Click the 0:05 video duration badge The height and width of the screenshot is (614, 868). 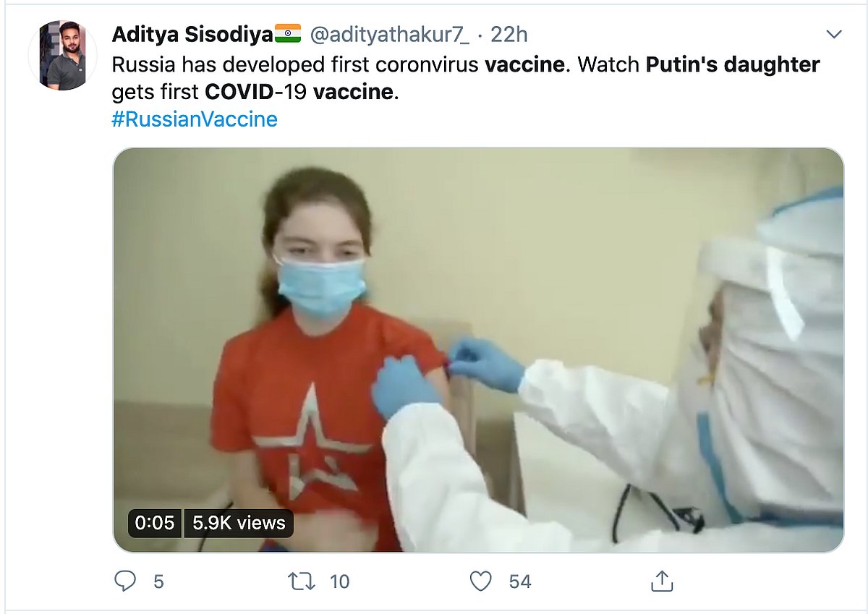point(155,523)
